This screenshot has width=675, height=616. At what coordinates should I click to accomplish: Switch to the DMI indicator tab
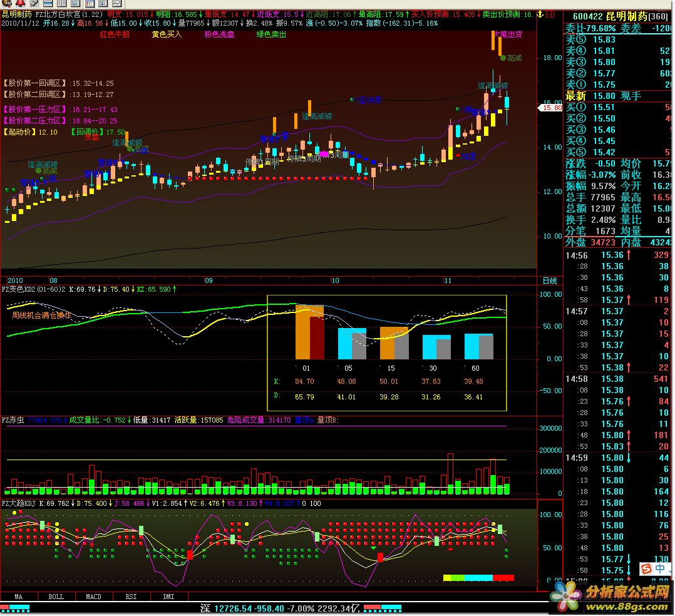point(169,597)
